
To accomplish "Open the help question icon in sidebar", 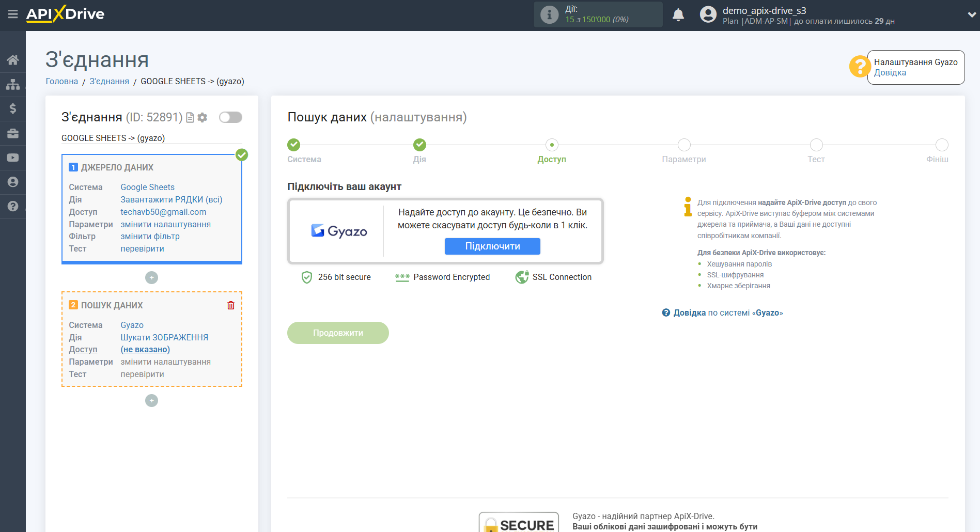I will (x=13, y=207).
